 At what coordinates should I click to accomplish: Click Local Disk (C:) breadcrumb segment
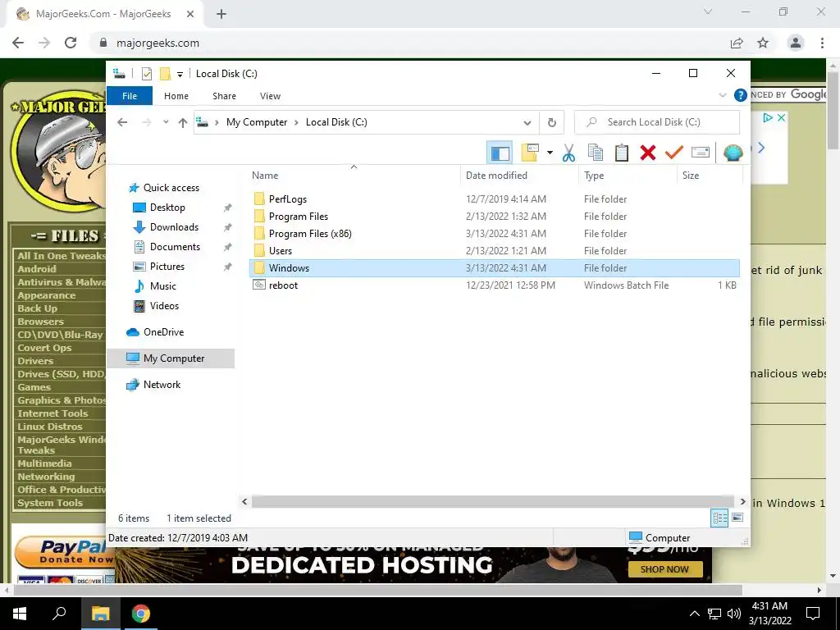(x=336, y=122)
